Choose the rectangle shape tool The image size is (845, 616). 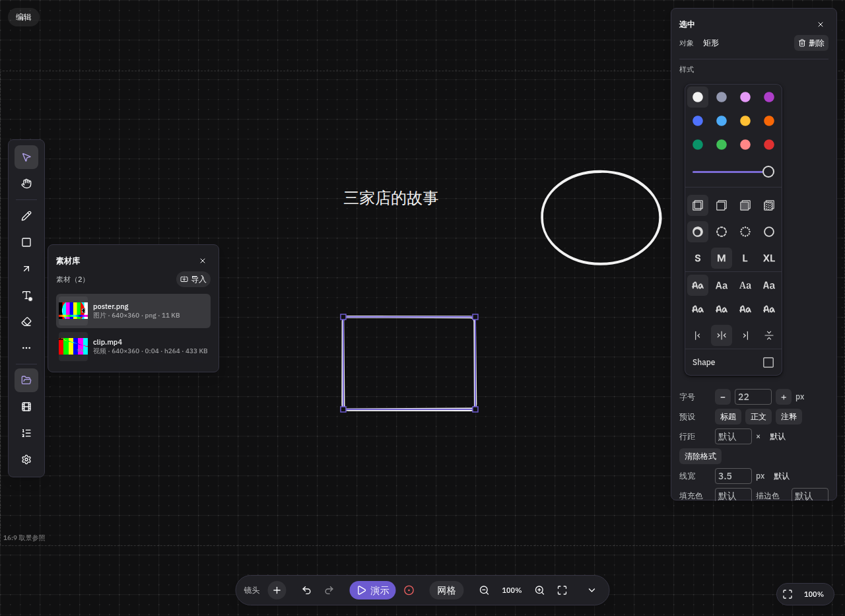point(26,242)
